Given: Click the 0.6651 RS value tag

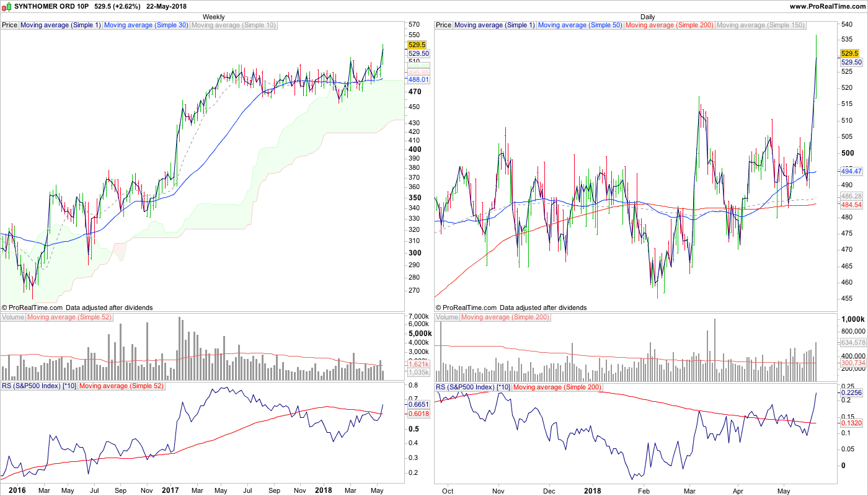Looking at the screenshot, I should pyautogui.click(x=418, y=404).
